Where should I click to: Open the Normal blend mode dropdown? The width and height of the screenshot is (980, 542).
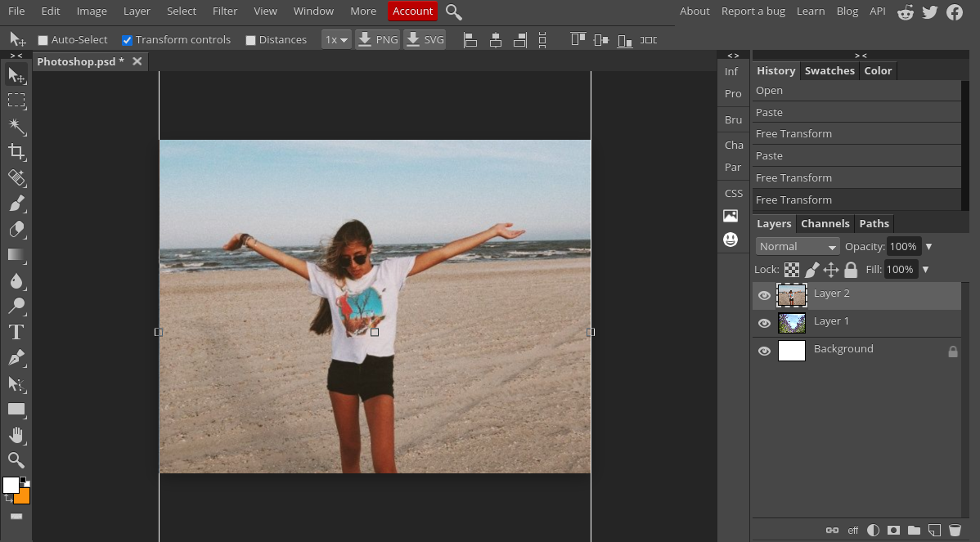tap(798, 247)
